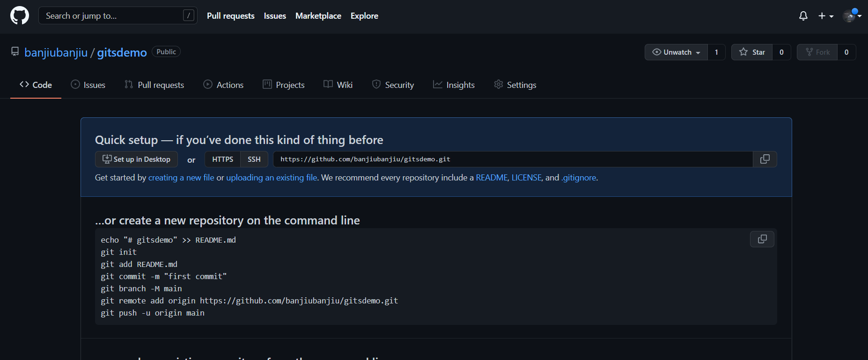Screen dimensions: 868x360
Task: Open the gitsdemo repository link
Action: coord(122,52)
